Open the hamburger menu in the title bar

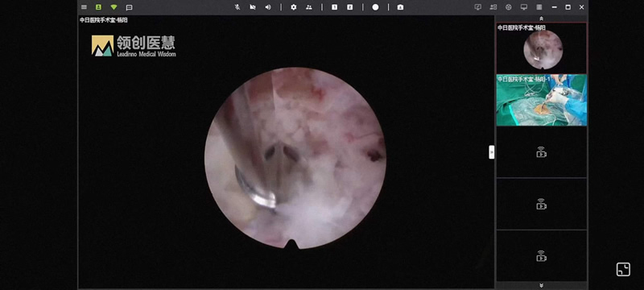pyautogui.click(x=84, y=7)
